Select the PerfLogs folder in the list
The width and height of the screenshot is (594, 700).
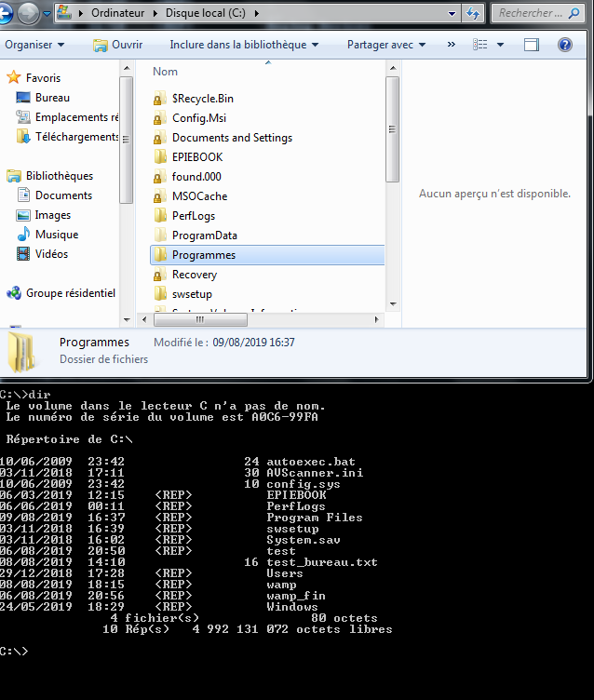194,216
